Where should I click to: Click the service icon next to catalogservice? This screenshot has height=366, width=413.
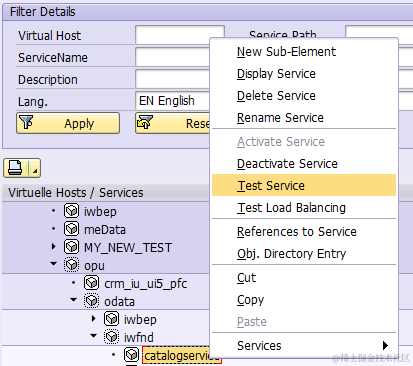click(131, 355)
